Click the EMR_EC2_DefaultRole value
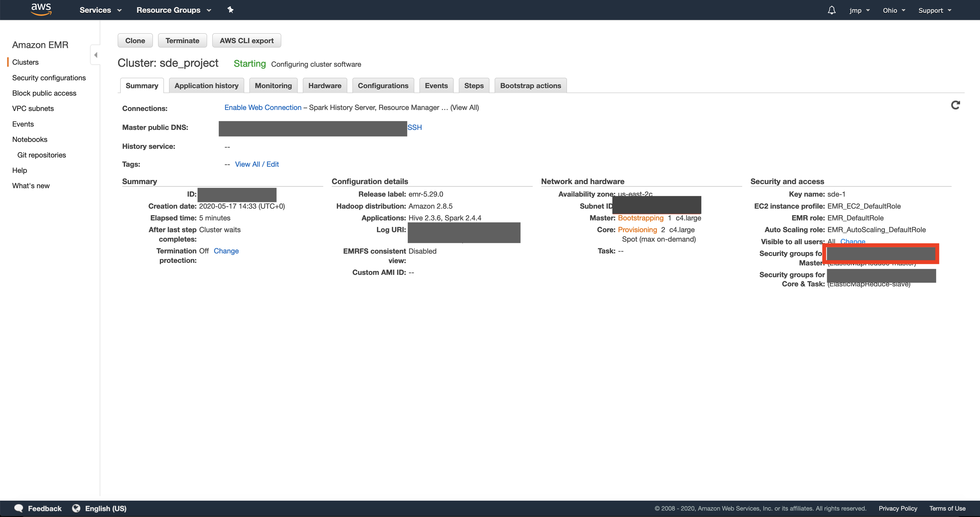 [864, 206]
